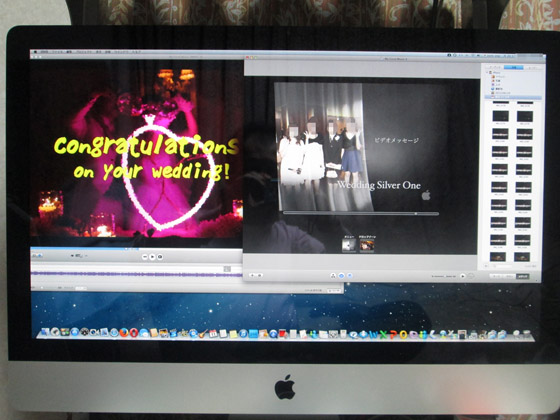Click the Burn disc button in iDVD
This screenshot has height=420, width=560.
[x=471, y=276]
